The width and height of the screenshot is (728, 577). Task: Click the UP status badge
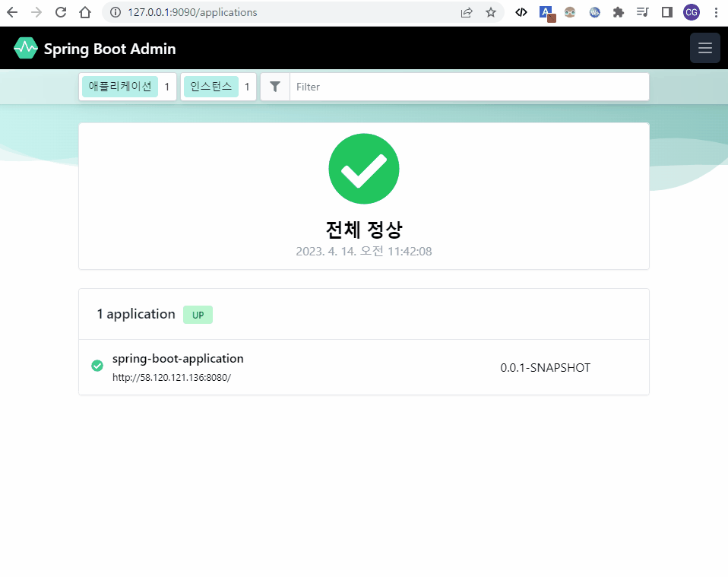[x=198, y=315]
